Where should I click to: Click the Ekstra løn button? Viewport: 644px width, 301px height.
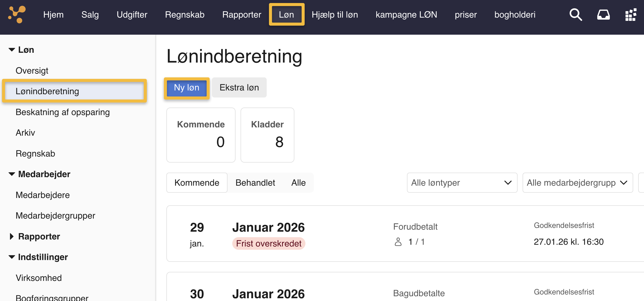(x=239, y=87)
